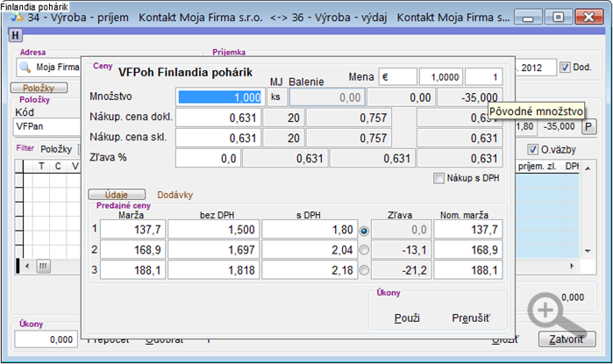Click Nom. marža 188,1 in row 3
The image size is (613, 364).
pyautogui.click(x=468, y=270)
